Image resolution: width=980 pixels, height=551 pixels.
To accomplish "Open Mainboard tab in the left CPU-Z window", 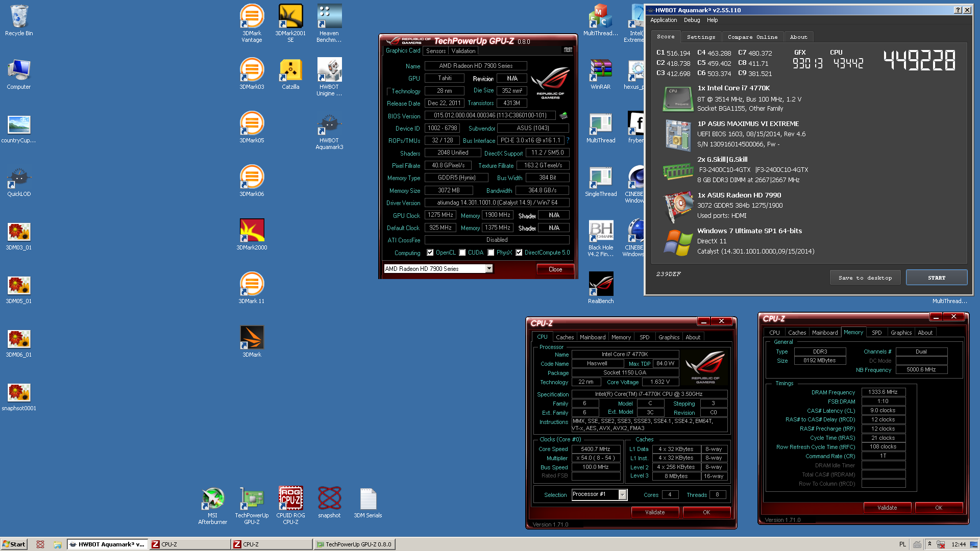I will 593,337.
